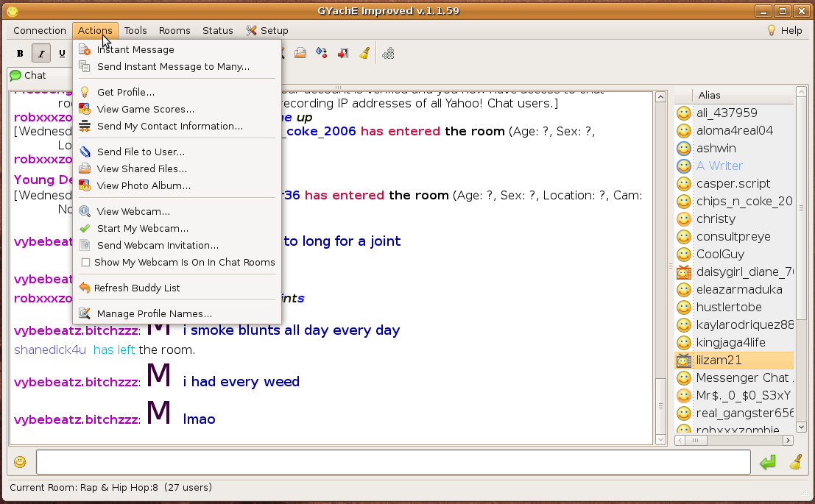Select Refresh Buddy List from menu
This screenshot has height=504, width=815.
[x=137, y=288]
